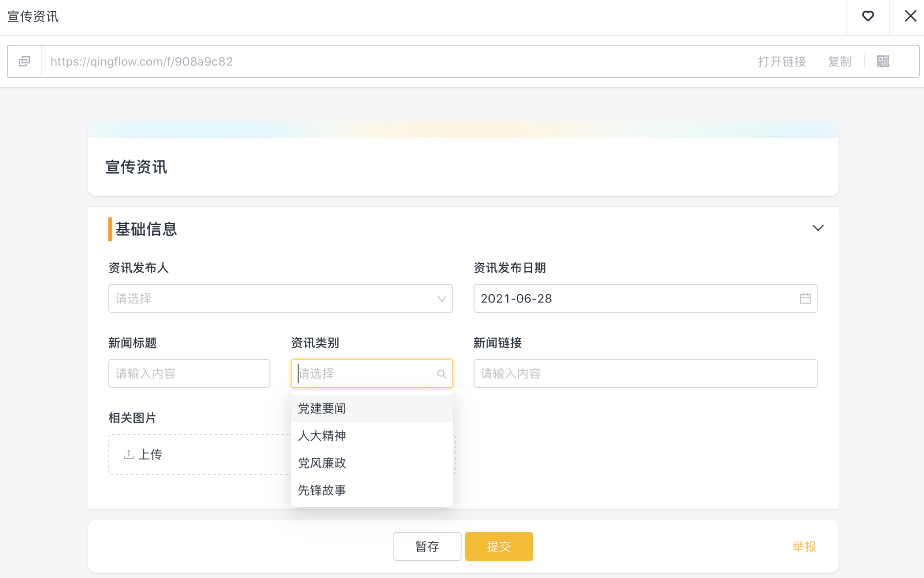924x578 pixels.
Task: Open the QR code icon
Action: (883, 61)
